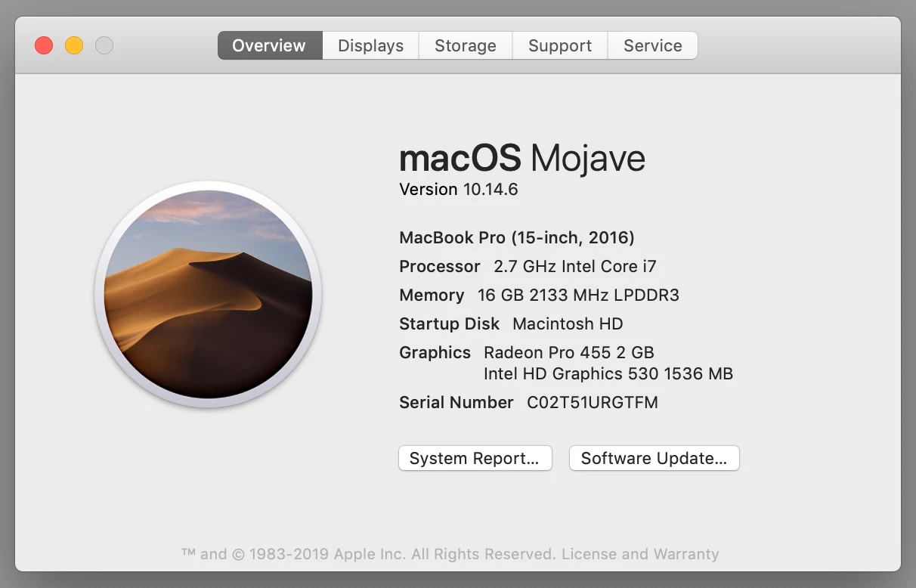Click the Memory label

point(432,295)
